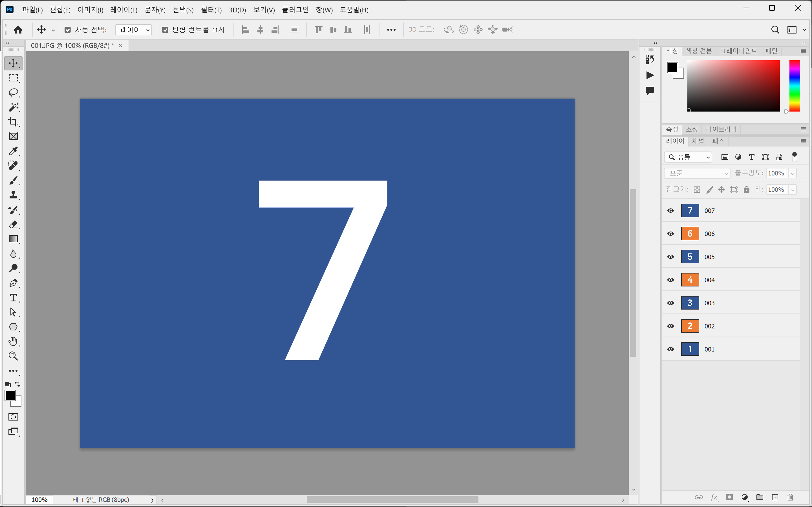
Task: Select the layer named 003
Action: tap(738, 303)
